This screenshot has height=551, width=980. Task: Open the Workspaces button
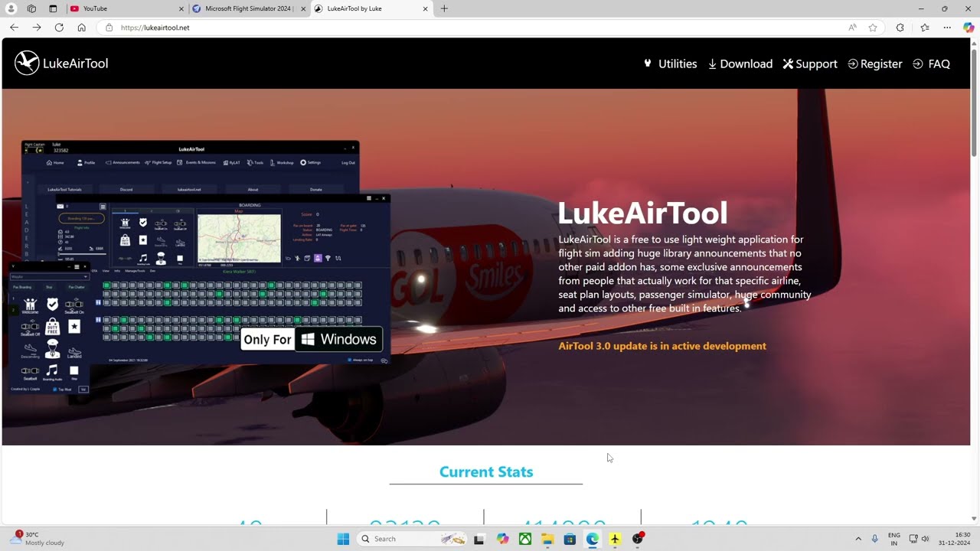31,8
